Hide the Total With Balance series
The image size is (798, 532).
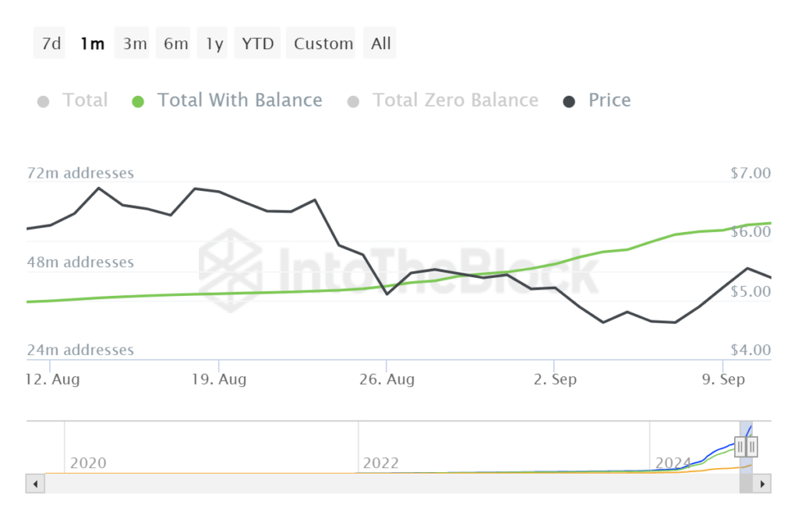[227, 100]
